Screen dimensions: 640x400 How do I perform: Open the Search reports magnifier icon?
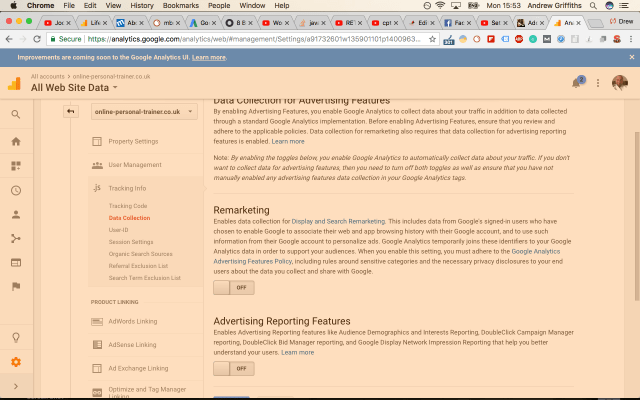click(15, 115)
